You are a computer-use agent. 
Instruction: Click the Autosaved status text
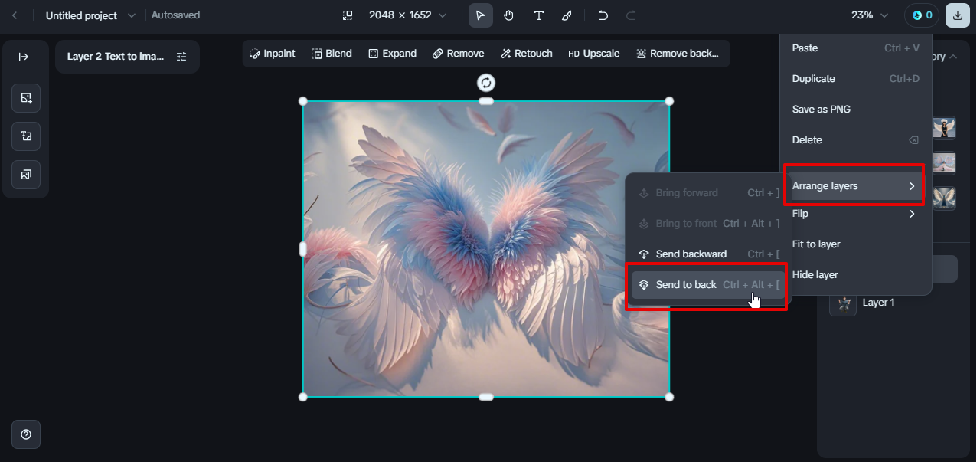(175, 15)
